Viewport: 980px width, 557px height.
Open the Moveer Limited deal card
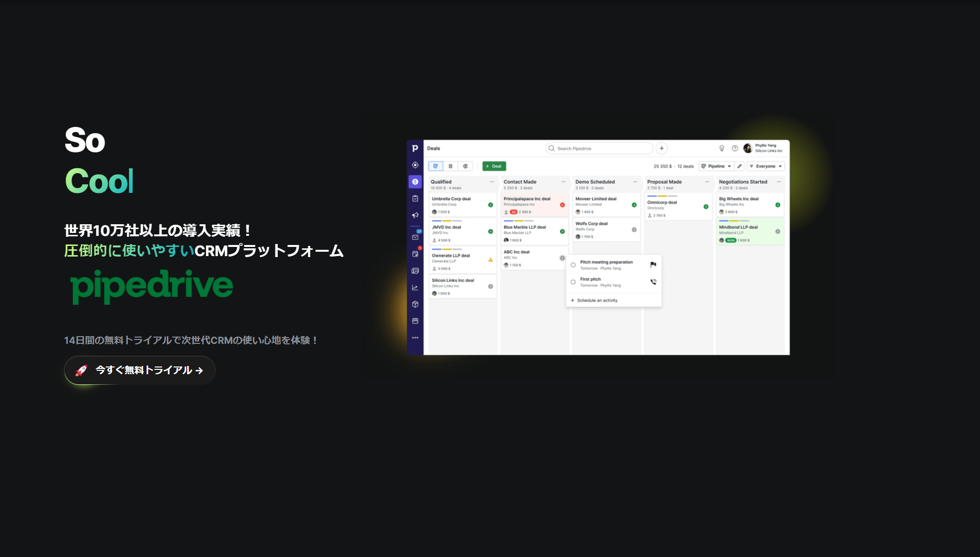[606, 205]
